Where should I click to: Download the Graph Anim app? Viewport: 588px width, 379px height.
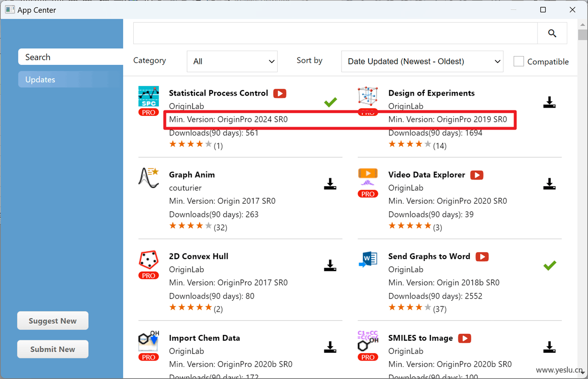(330, 184)
